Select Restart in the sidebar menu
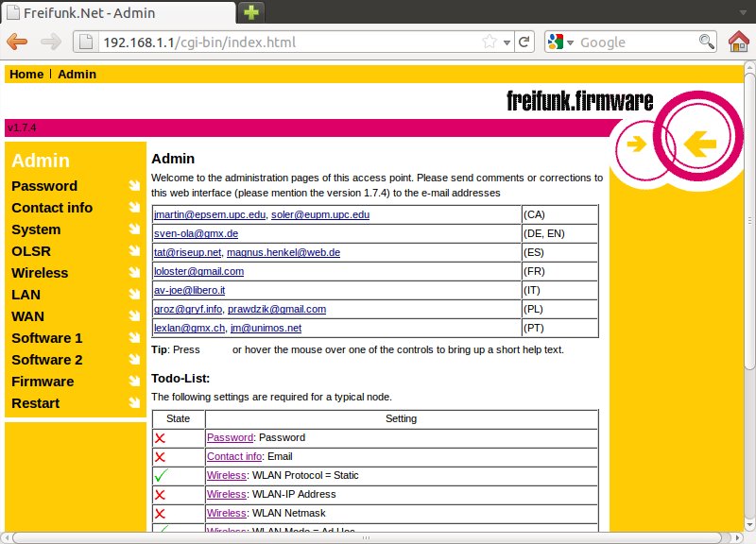The image size is (756, 544). tap(36, 403)
